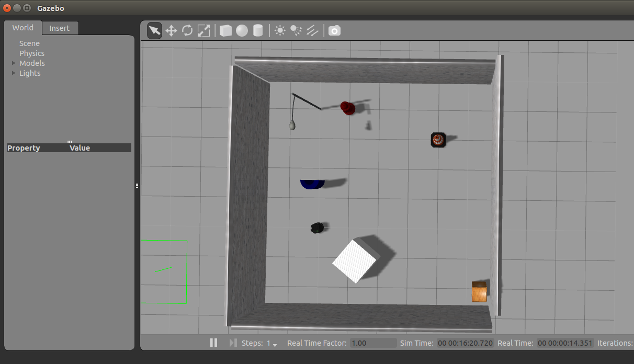Click the Real Time Factor label
Screen dimensions: 634x364
click(317, 343)
